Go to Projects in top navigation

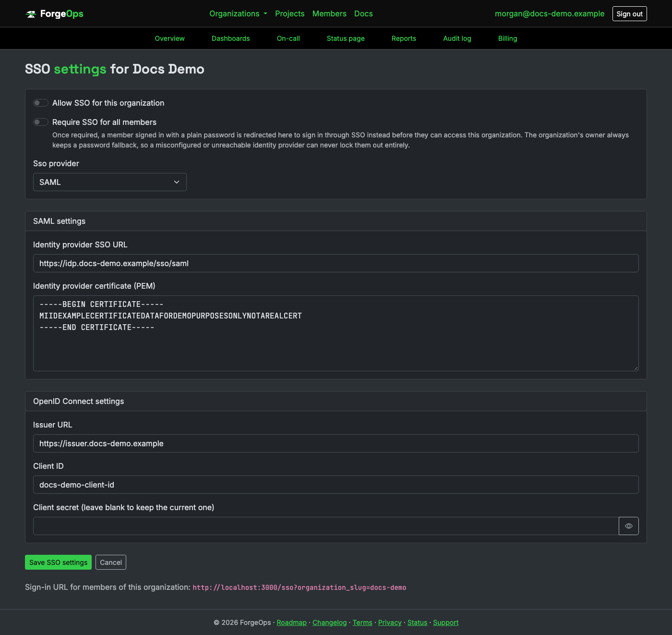point(289,13)
